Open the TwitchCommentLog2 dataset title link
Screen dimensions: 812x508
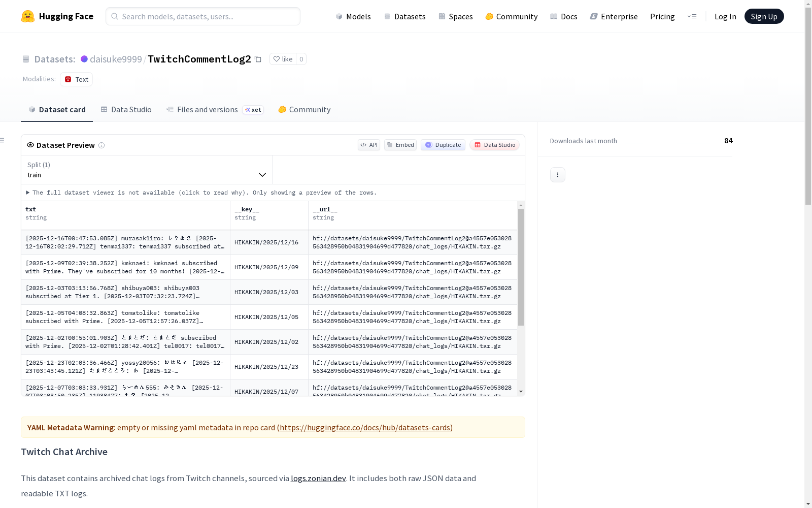pos(199,59)
